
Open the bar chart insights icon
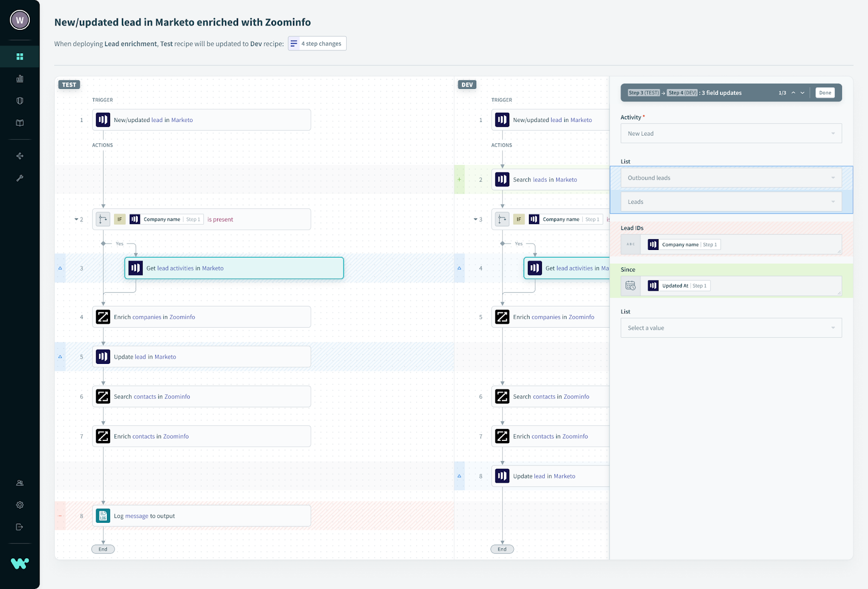point(20,79)
